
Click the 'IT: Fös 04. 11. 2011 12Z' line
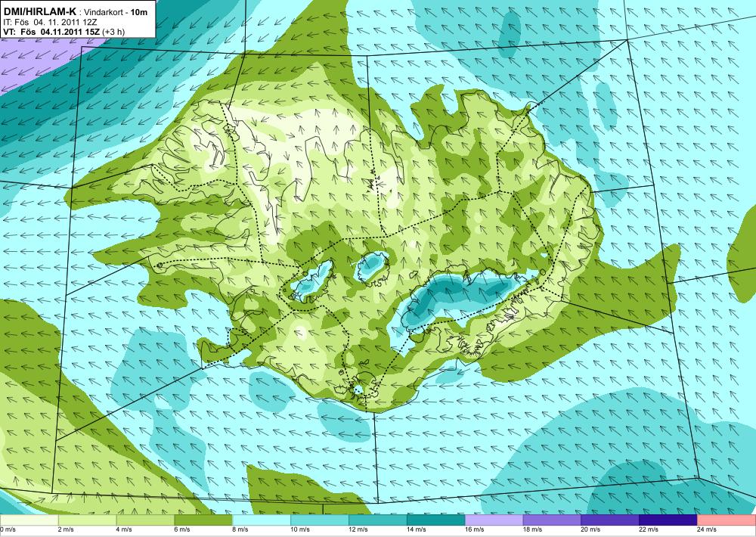click(x=50, y=22)
